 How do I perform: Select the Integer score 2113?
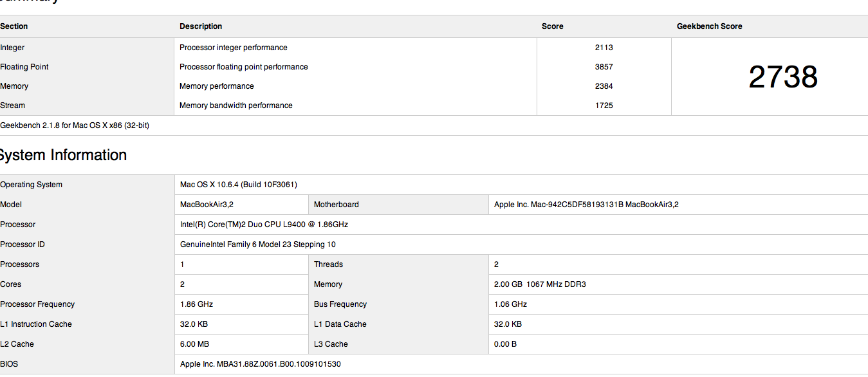(604, 48)
